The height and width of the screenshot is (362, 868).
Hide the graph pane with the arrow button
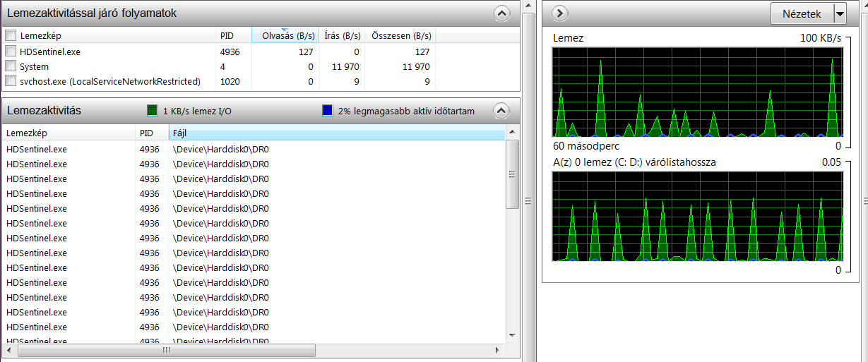click(x=559, y=13)
